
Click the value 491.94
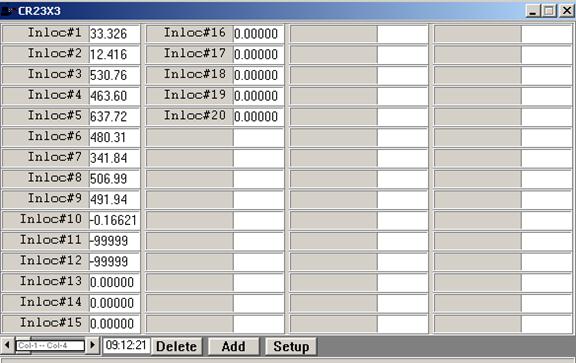coord(115,199)
